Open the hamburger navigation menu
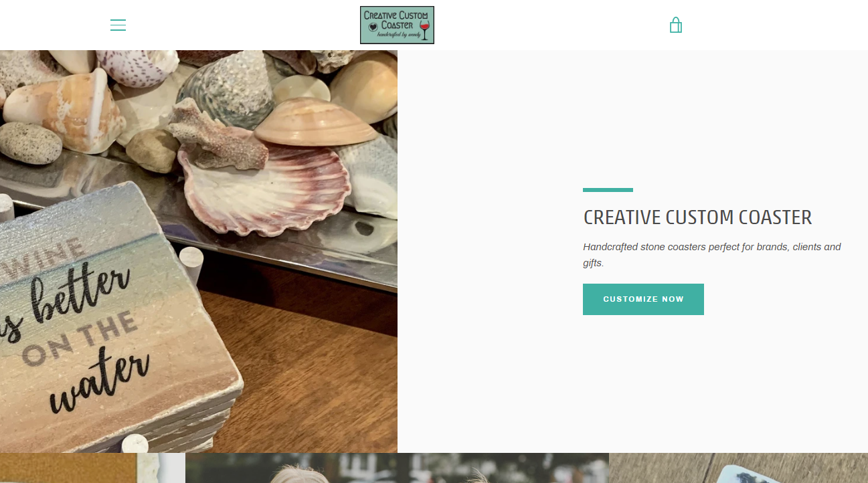The image size is (868, 483). (118, 25)
